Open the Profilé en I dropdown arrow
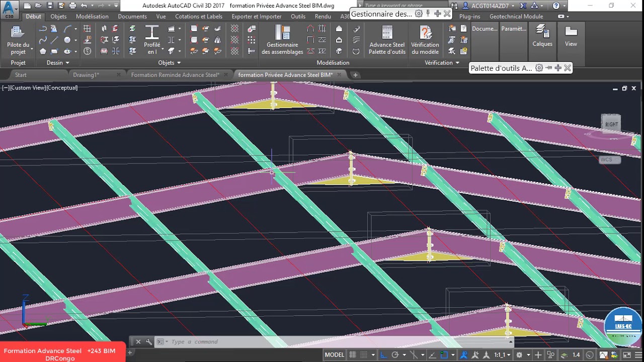The image size is (644, 362). [x=163, y=49]
